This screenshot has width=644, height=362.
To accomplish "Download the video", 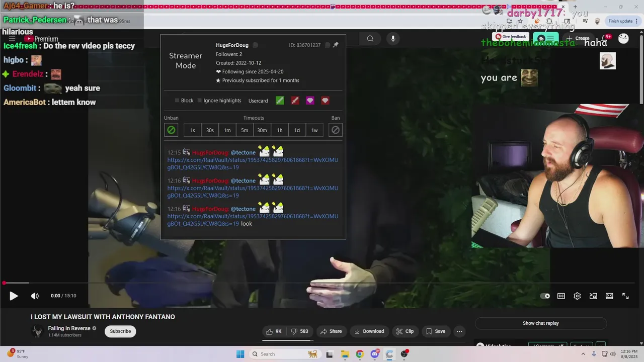I will pos(369,331).
